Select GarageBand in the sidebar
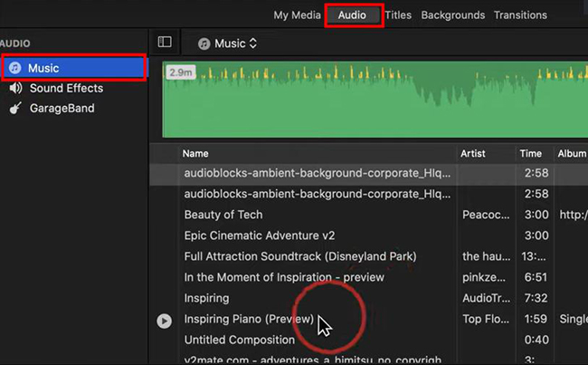The image size is (588, 365). point(62,108)
